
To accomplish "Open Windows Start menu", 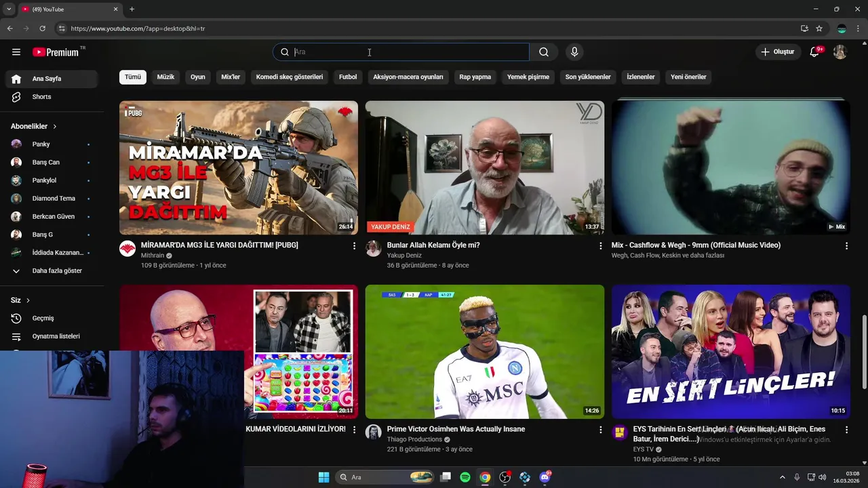I will (x=323, y=477).
